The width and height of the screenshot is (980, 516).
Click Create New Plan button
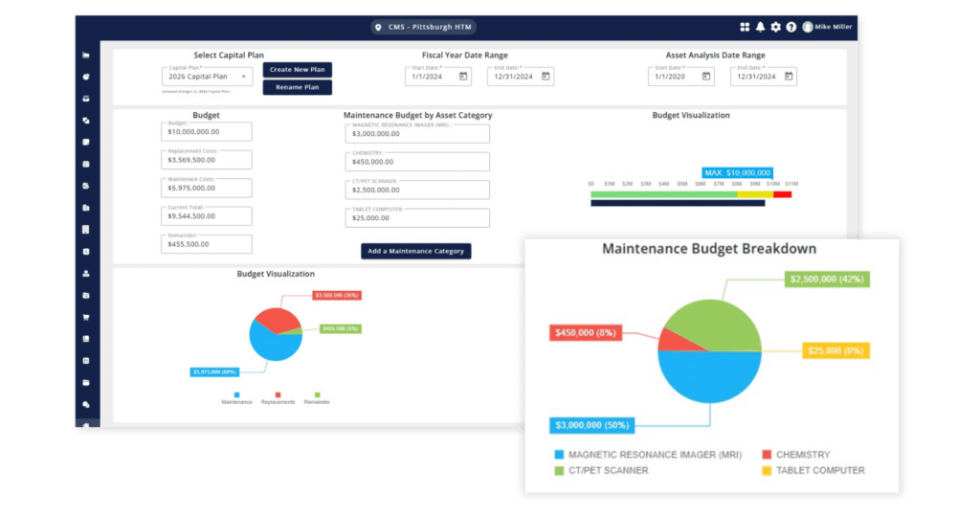(x=297, y=70)
